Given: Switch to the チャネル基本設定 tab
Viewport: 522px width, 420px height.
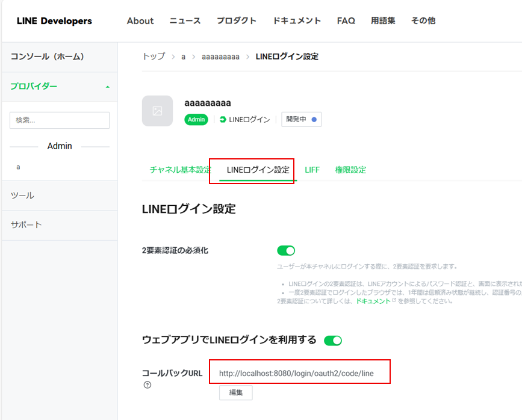Looking at the screenshot, I should pos(181,170).
